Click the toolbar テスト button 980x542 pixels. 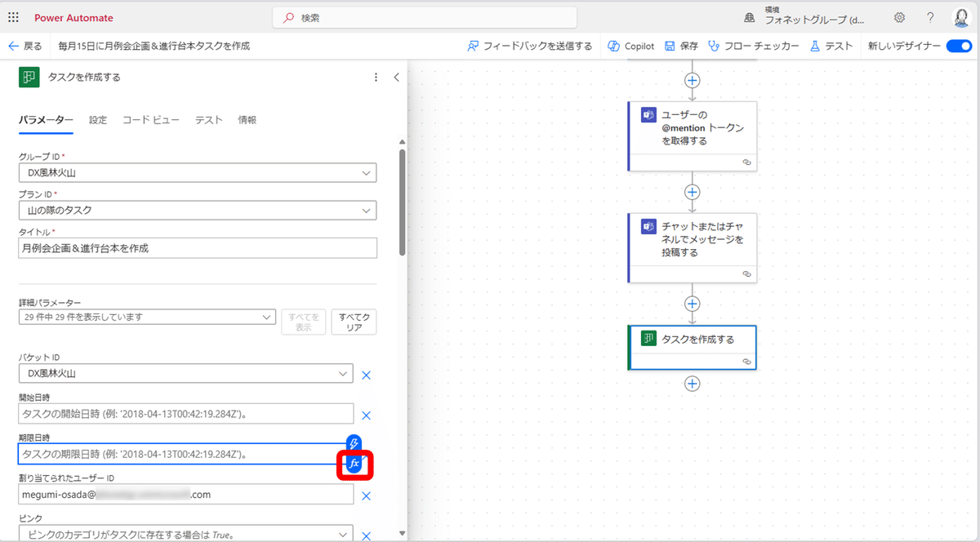coord(831,46)
